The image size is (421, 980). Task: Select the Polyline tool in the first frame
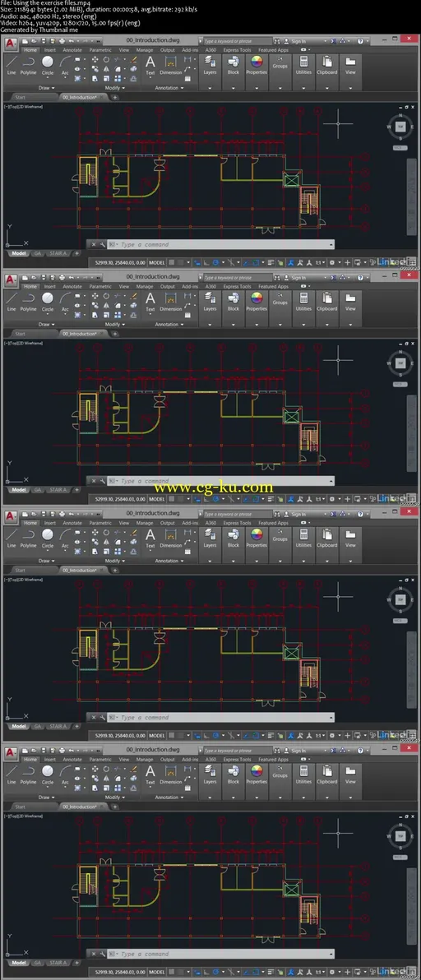28,64
